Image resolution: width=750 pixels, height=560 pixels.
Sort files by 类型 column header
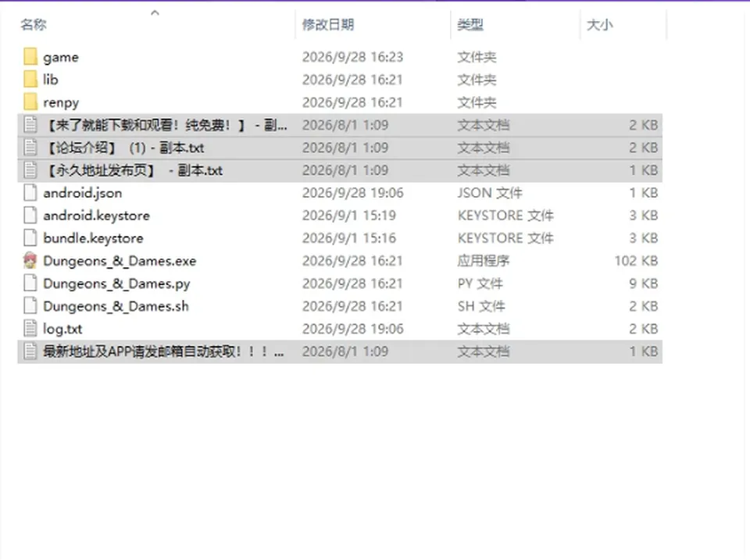click(x=470, y=24)
